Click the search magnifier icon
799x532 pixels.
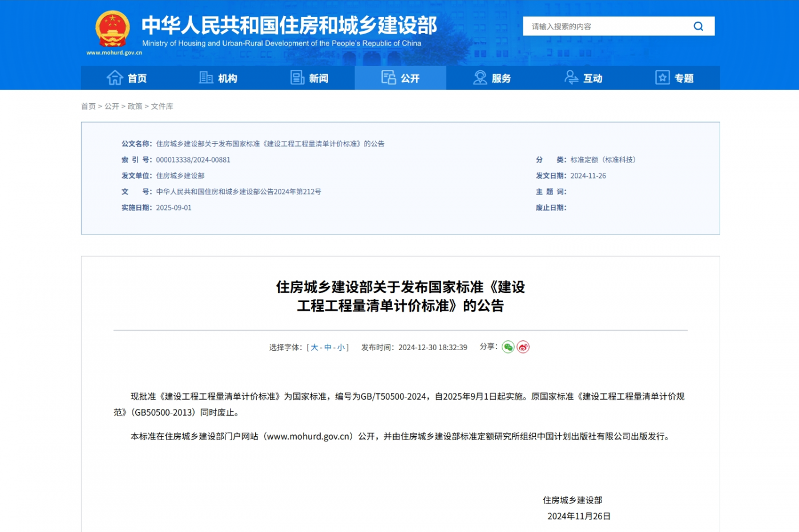tap(698, 26)
